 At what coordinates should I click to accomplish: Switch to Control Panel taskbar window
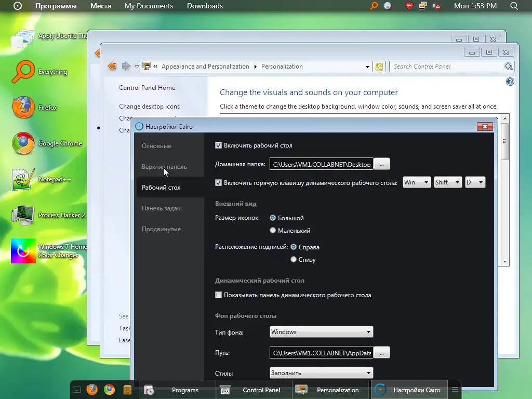tap(254, 390)
